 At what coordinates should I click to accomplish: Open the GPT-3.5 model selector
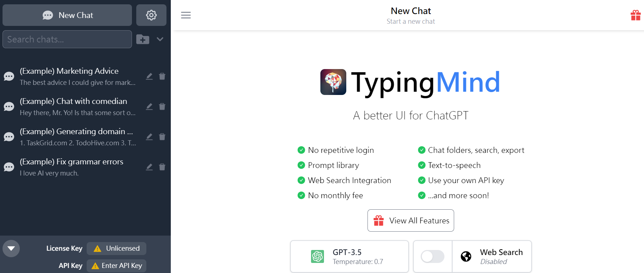click(x=350, y=256)
